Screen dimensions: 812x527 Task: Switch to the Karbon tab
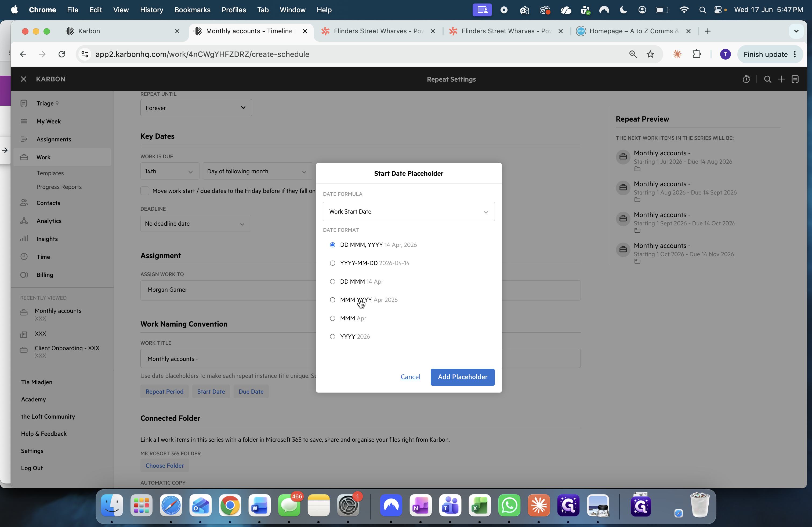point(123,31)
